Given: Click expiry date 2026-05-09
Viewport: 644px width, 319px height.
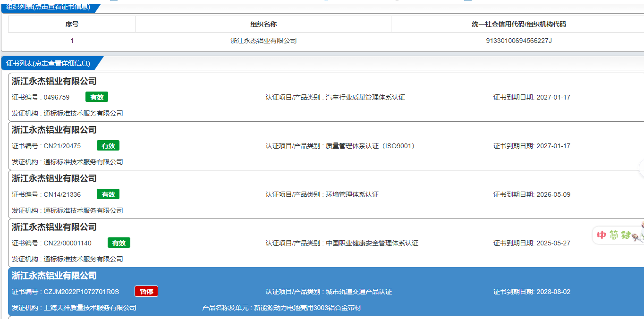Looking at the screenshot, I should tap(553, 194).
